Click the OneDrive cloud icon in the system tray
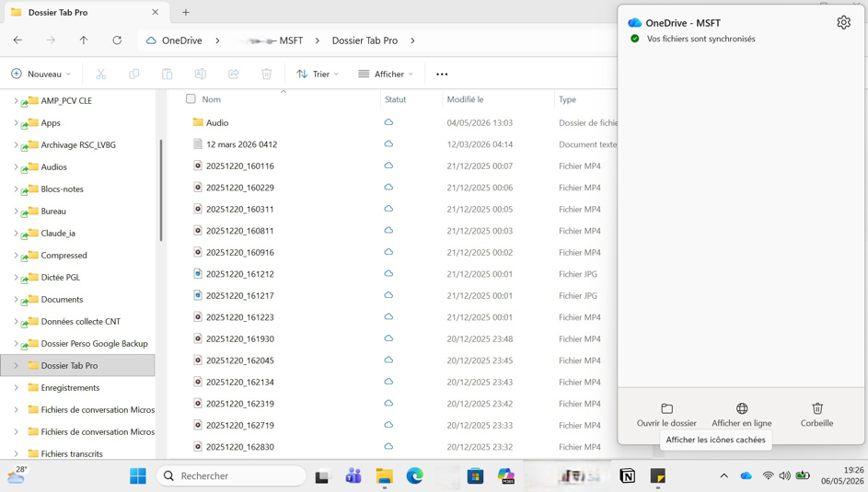868x492 pixels. point(746,475)
